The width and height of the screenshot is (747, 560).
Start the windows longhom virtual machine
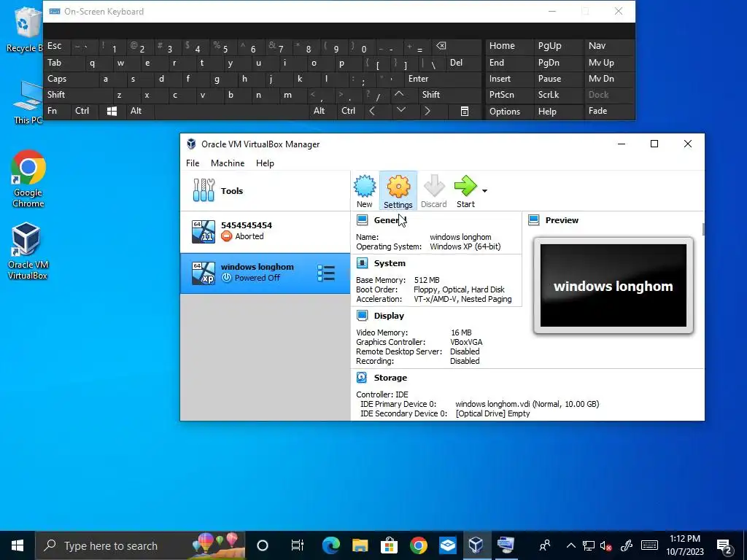[465, 191]
